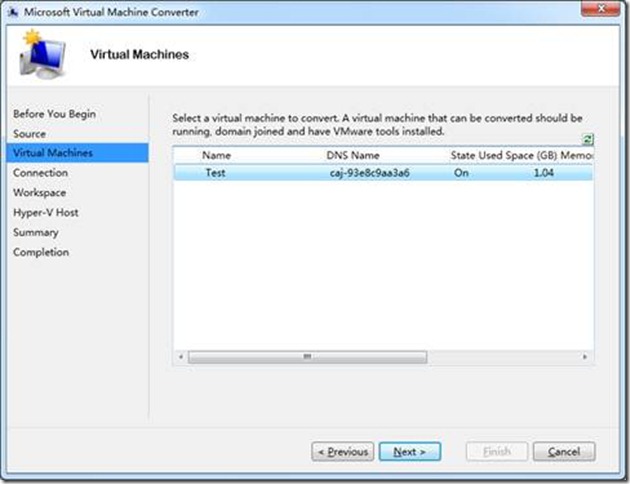The height and width of the screenshot is (484, 630).
Task: Click the Virtual Machine Converter title icon
Action: (x=13, y=12)
